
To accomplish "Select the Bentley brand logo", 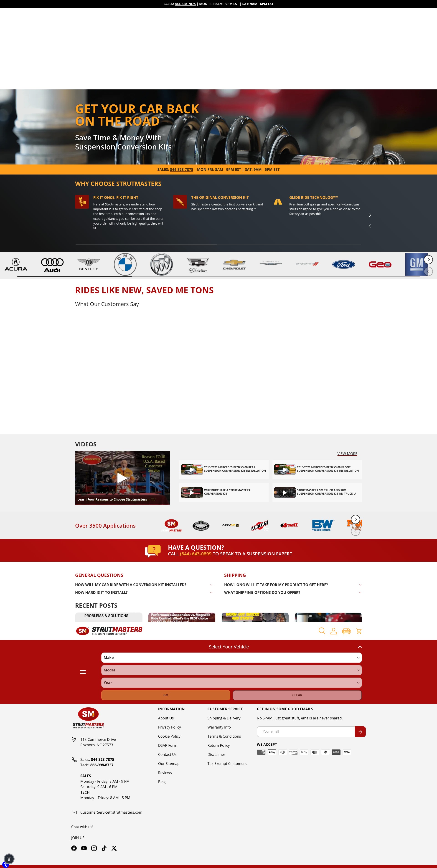I will coord(89,265).
